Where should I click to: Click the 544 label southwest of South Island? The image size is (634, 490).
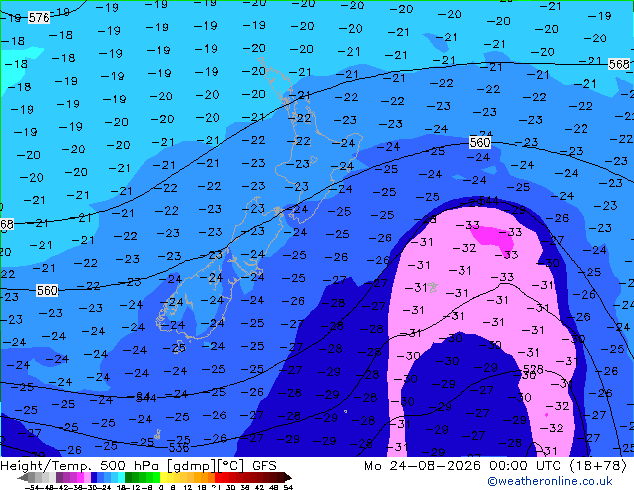[x=146, y=398]
